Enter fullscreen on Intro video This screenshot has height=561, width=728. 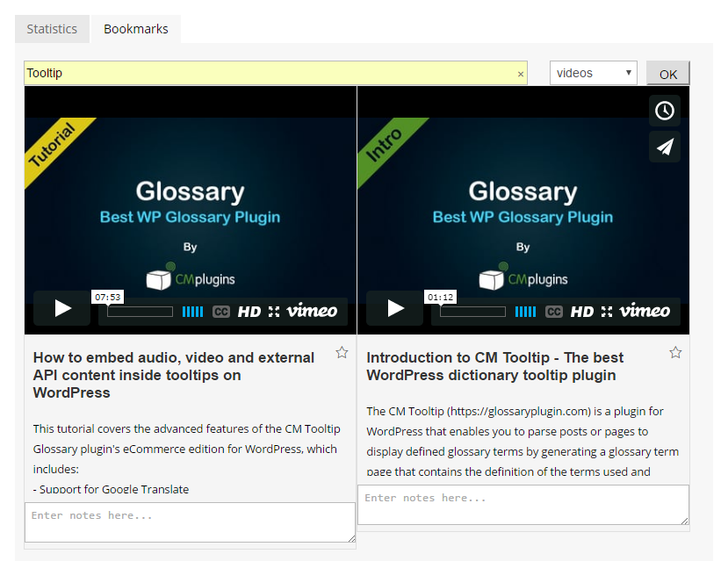607,312
